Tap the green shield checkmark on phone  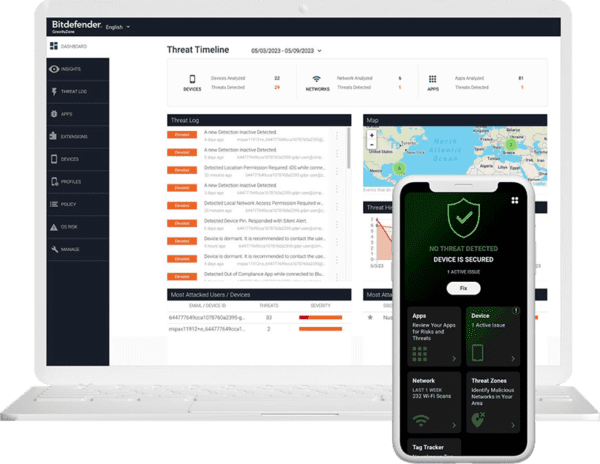tap(463, 218)
